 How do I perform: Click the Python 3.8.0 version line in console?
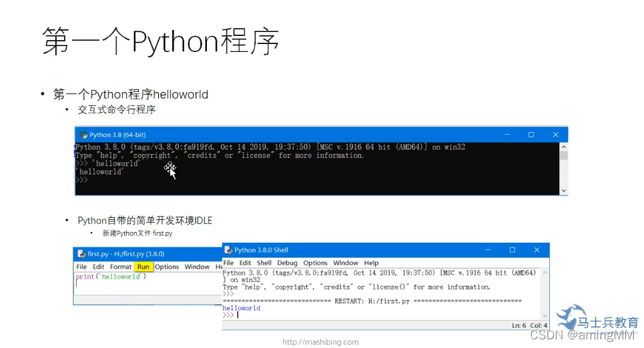[x=270, y=147]
